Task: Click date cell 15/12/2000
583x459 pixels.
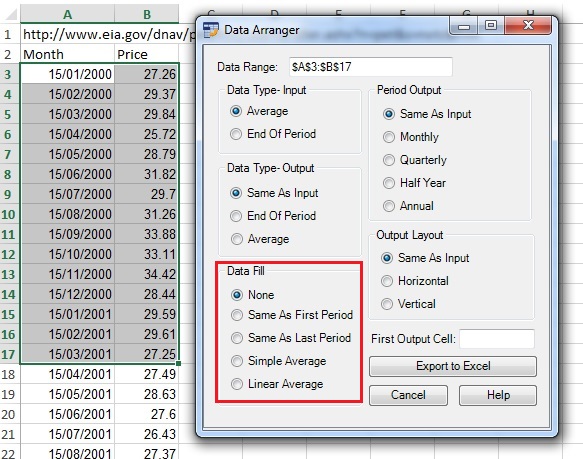Action: click(x=67, y=294)
